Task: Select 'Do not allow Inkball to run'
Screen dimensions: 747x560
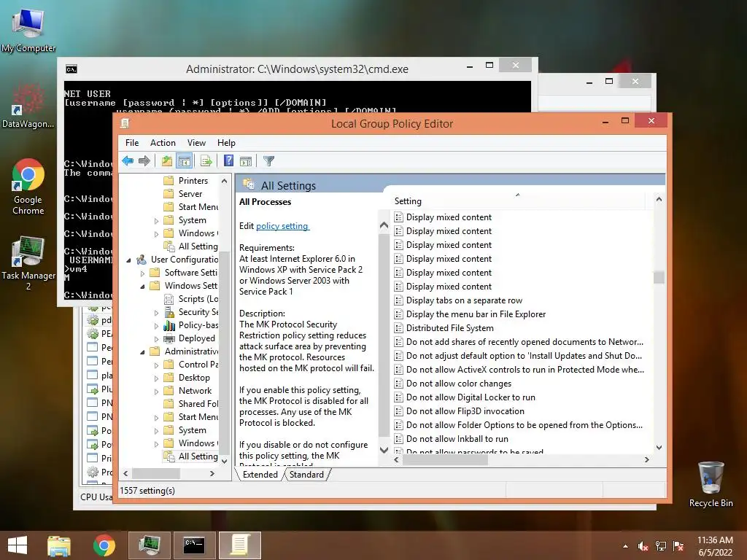Action: (457, 438)
